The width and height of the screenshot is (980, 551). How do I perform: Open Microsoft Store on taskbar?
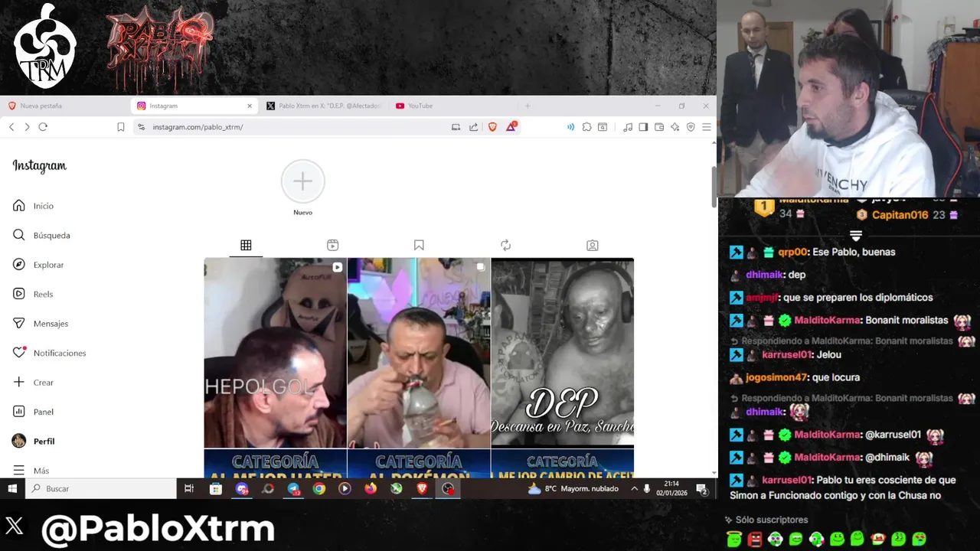(216, 488)
